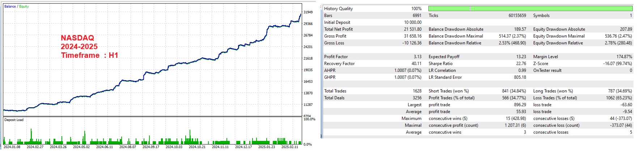Click the GHPR label
This screenshot has width=644, height=151.
[330, 77]
